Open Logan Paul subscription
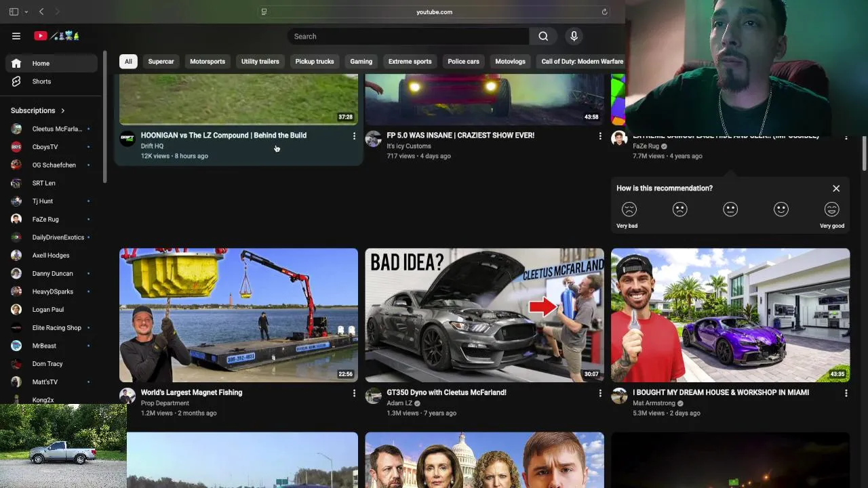This screenshot has width=868, height=488. [52, 310]
